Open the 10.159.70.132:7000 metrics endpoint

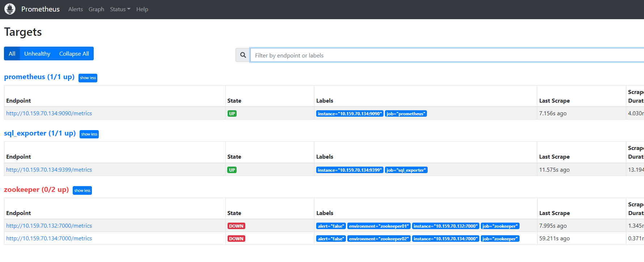[49, 226]
